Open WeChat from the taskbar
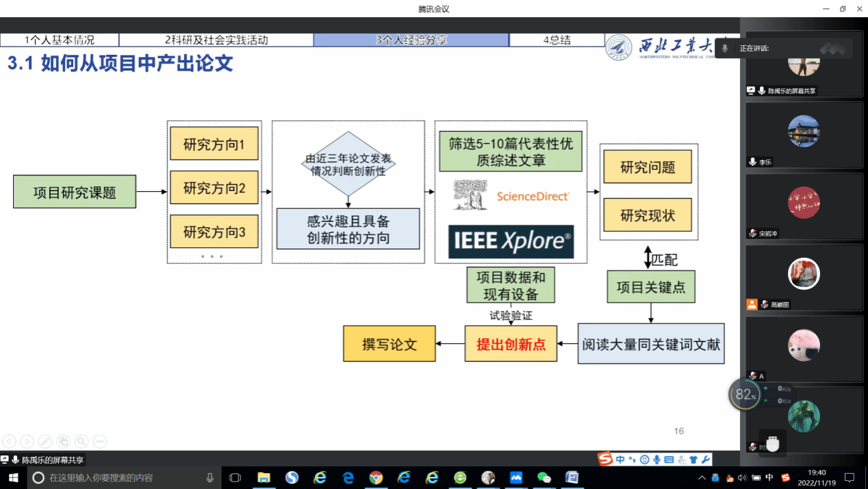Viewport: 868px width, 489px height. tap(544, 477)
